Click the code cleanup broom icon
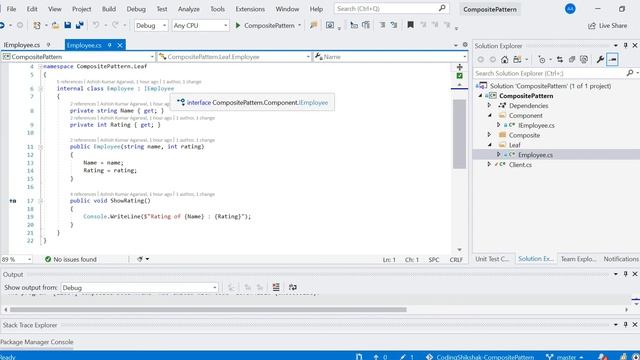 coord(140,259)
